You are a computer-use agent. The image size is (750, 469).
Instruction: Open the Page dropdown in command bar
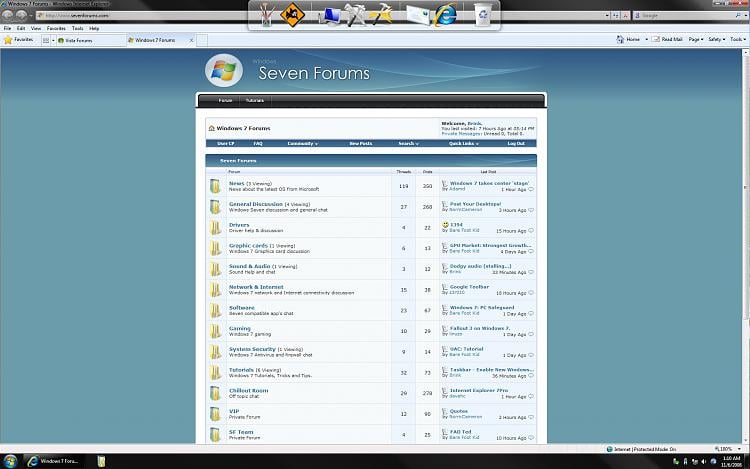point(696,39)
